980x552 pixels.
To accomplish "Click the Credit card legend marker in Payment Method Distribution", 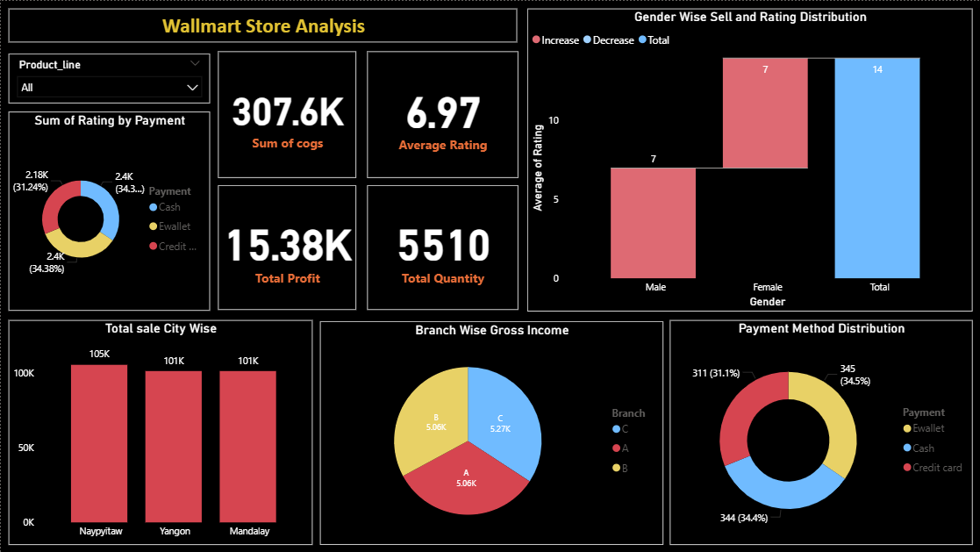I will 907,468.
